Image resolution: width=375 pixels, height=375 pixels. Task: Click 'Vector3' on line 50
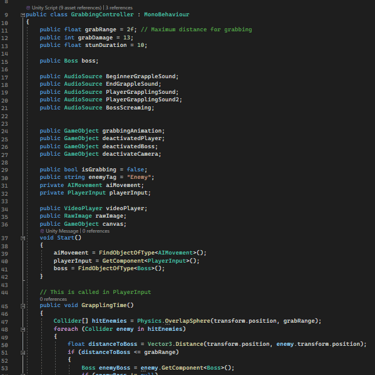click(x=160, y=344)
